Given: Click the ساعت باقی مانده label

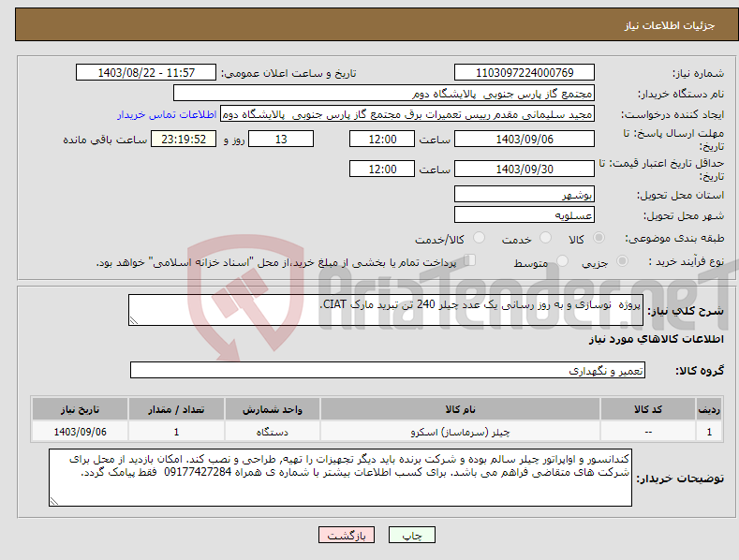Looking at the screenshot, I should pos(105,140).
